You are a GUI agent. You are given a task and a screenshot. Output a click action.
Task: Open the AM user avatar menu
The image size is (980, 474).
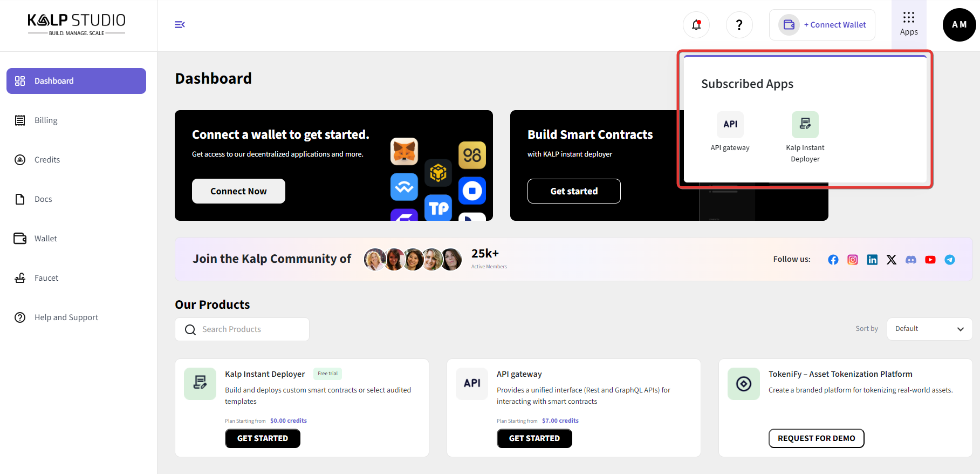pos(959,25)
